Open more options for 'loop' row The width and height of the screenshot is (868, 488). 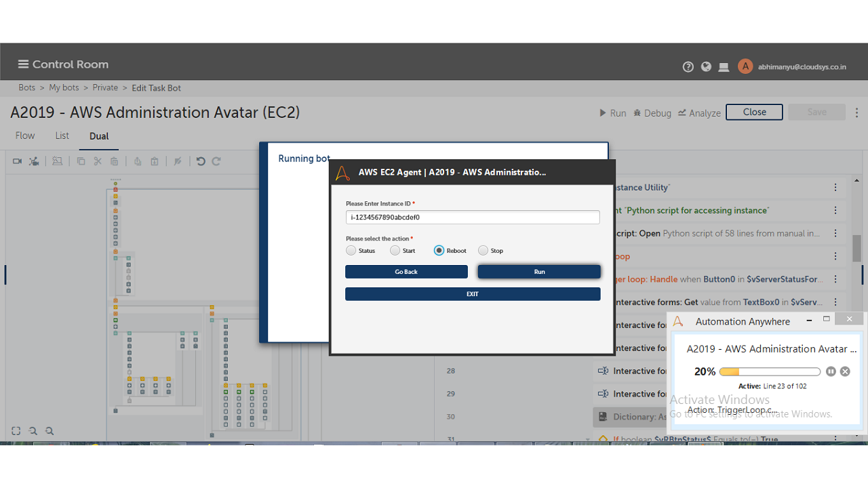point(835,257)
